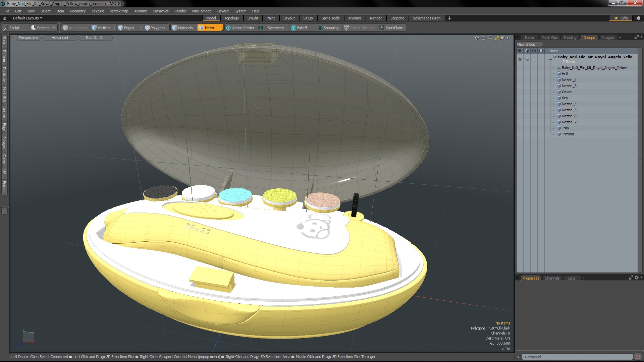Click the viewport pan/move view icon
The width and height of the screenshot is (644, 362).
tap(477, 38)
